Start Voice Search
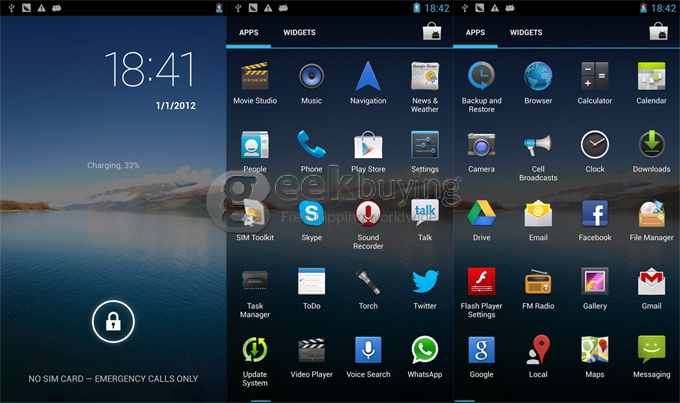Viewport: 680px width, 403px height. [x=368, y=350]
